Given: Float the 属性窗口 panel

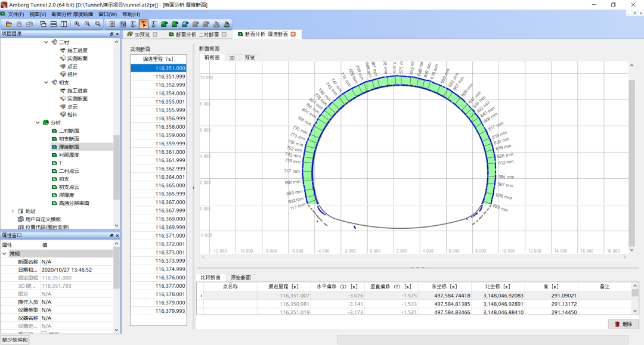Looking at the screenshot, I should pos(112,235).
